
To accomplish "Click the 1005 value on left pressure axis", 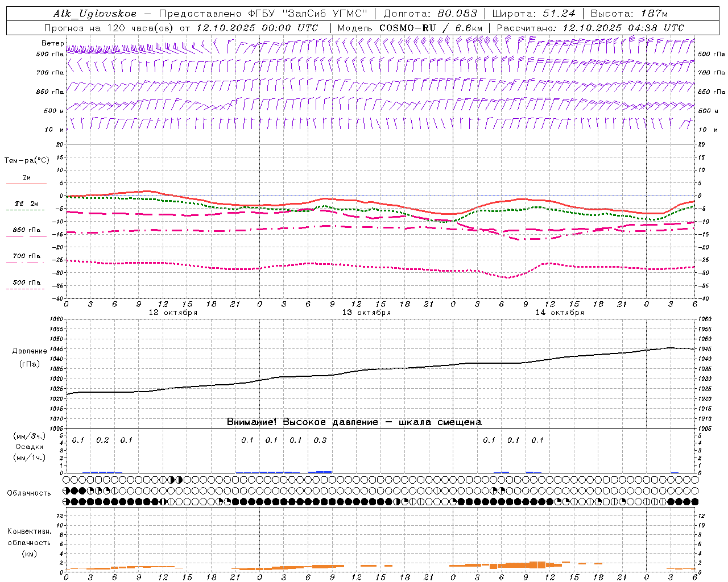I will point(56,428).
